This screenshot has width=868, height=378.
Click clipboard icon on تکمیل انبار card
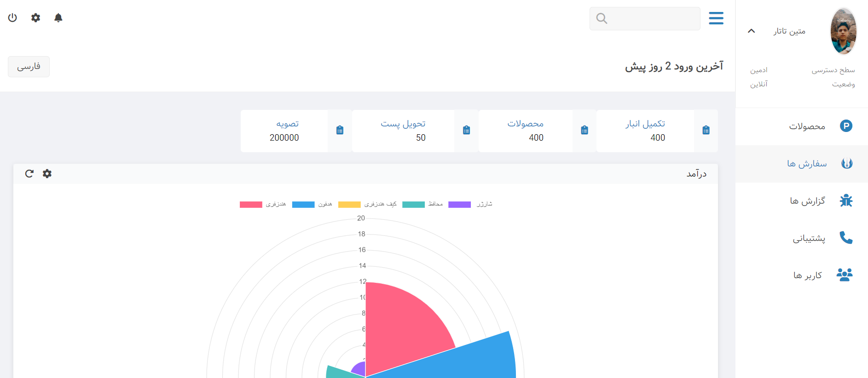click(706, 131)
